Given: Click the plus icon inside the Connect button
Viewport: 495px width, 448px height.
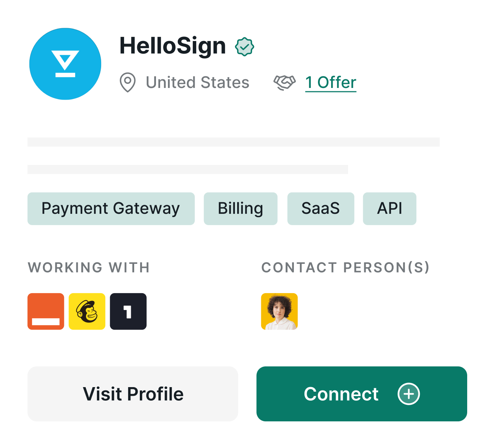Looking at the screenshot, I should [409, 394].
